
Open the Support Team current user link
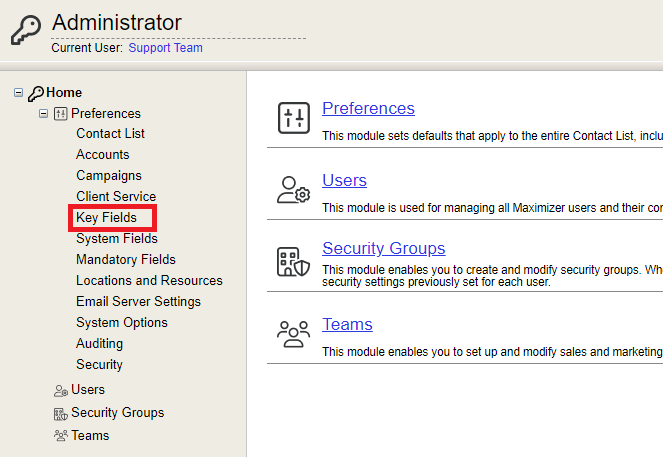tap(165, 48)
